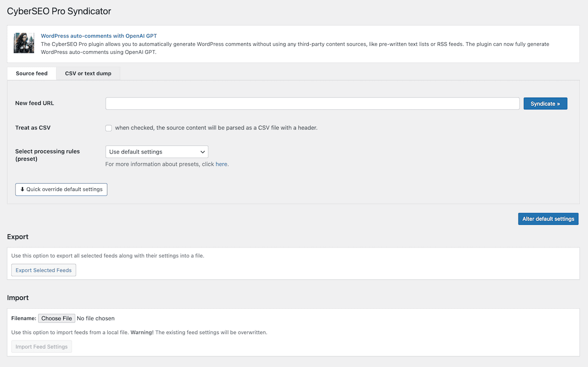Expand Quick override default settings

61,190
